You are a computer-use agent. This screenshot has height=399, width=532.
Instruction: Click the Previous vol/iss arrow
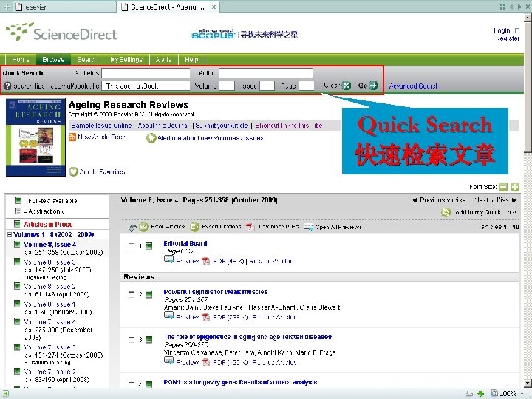pyautogui.click(x=415, y=200)
